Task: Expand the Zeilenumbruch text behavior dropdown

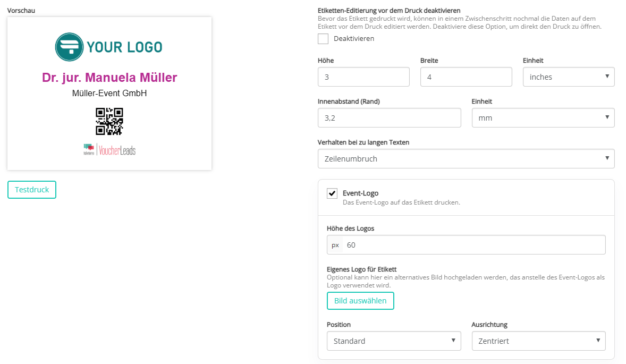Action: click(x=466, y=159)
